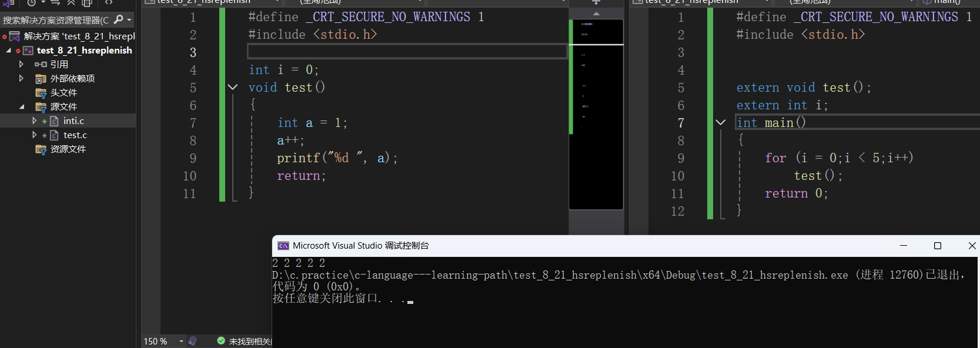The image size is (980, 348).
Task: Click the green no-issues-found checkmark
Action: click(x=221, y=340)
